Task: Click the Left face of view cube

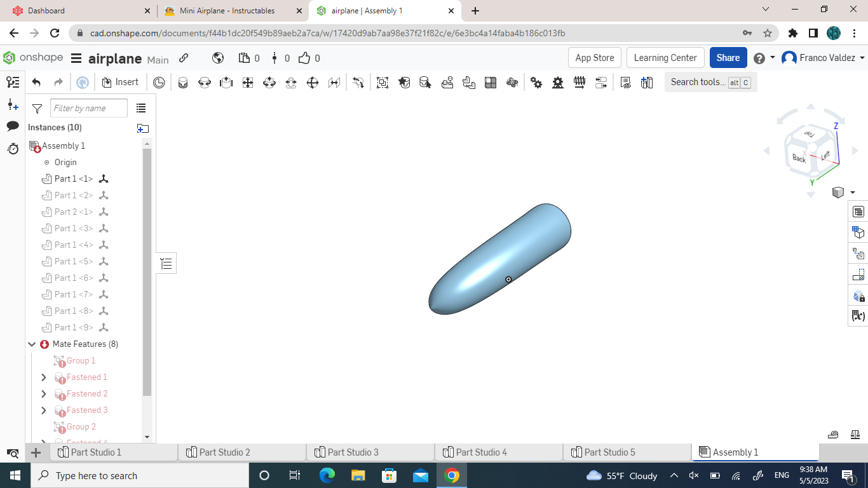Action: (x=825, y=156)
